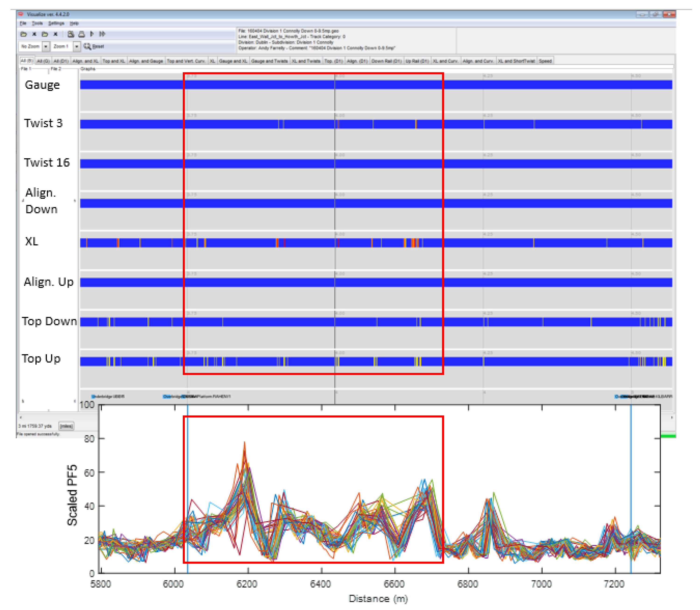Click the magnifier Reset zoom icon
Screen dimensions: 700x610
pos(88,46)
